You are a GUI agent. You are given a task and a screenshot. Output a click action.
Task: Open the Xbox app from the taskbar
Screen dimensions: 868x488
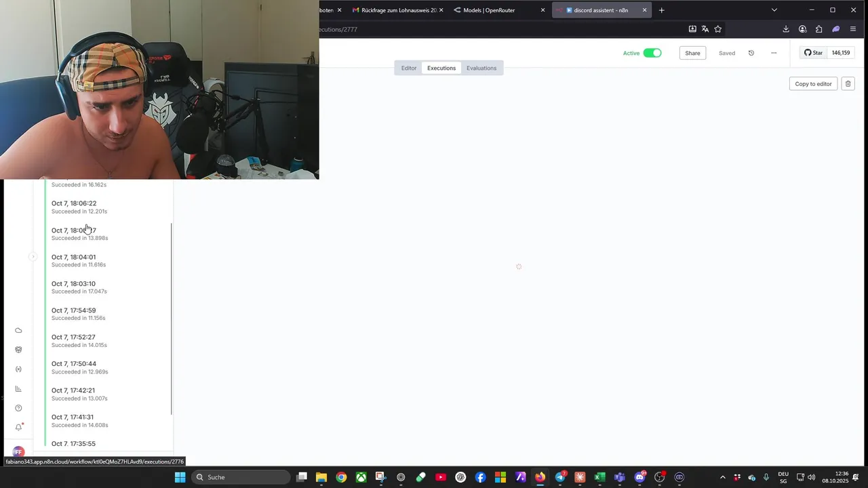tap(361, 477)
